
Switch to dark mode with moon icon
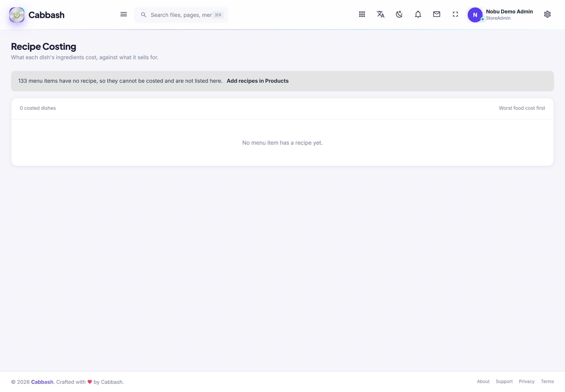click(x=399, y=14)
